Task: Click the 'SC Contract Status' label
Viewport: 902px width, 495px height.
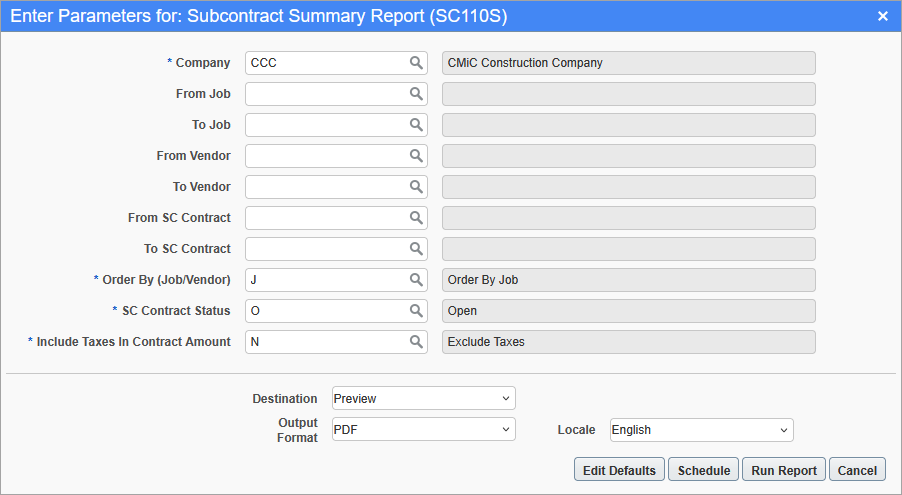Action: tap(176, 311)
